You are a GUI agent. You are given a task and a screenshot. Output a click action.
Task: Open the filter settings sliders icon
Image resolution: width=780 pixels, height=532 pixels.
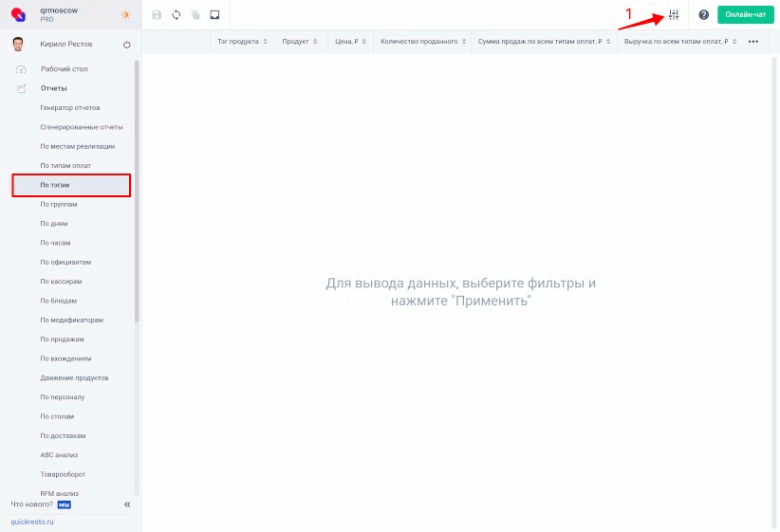click(x=674, y=15)
